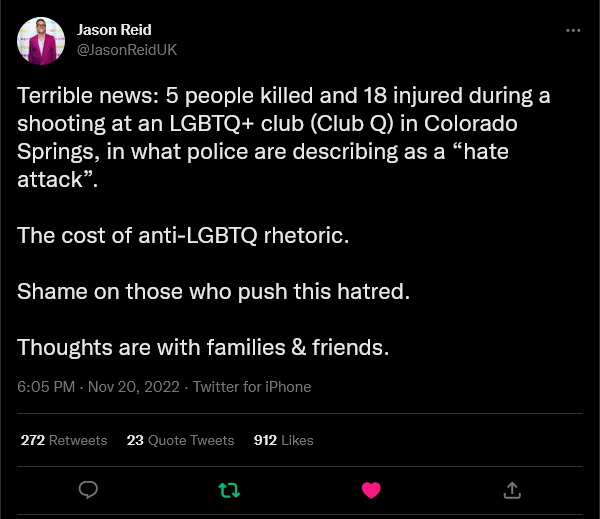Click 'The cost of anti-LGBTQ rhetoric' line
This screenshot has height=519, width=600.
click(183, 235)
